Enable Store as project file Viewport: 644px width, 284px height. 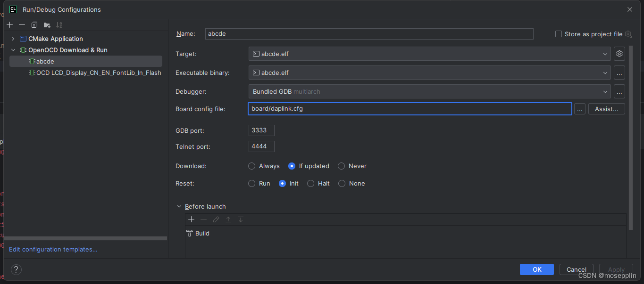click(558, 34)
